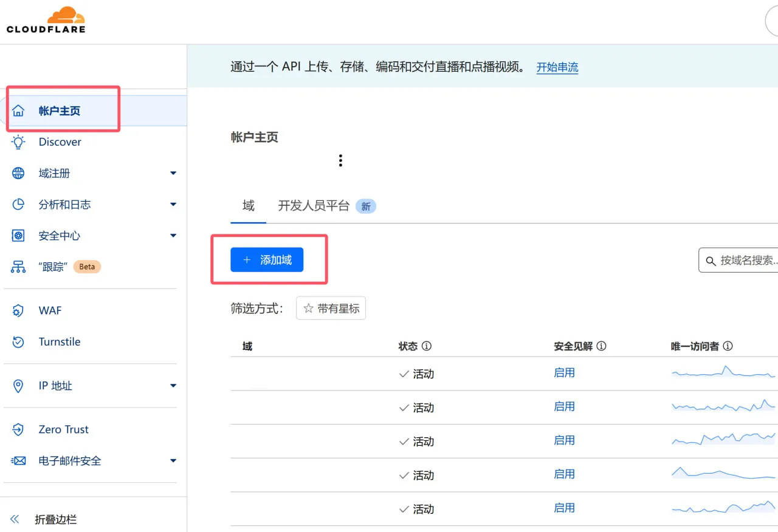The height and width of the screenshot is (532, 778).
Task: Click the 状态 column header
Action: tap(408, 346)
